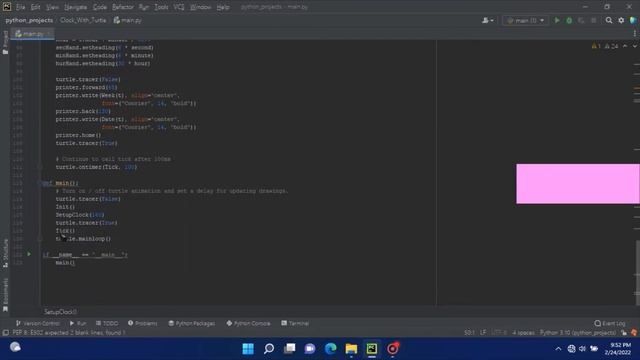
Task: Click Clock_With_Turtle breadcrumb folder
Action: (83, 20)
